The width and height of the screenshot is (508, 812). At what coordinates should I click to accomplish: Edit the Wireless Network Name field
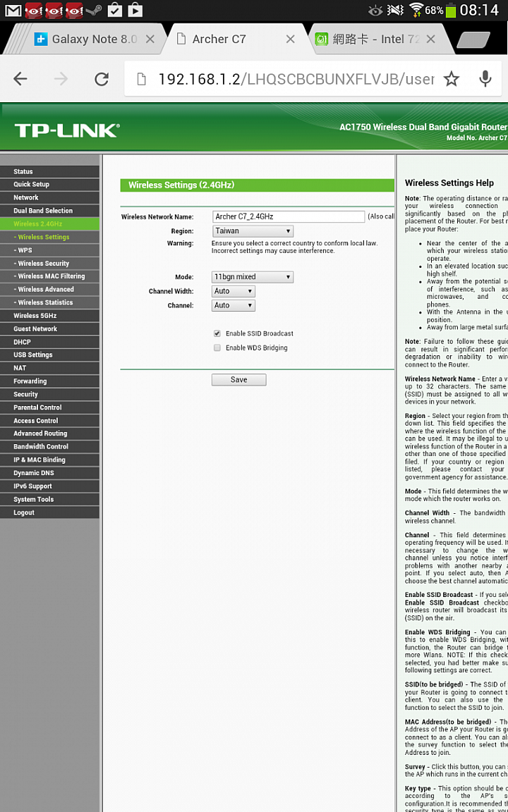288,216
